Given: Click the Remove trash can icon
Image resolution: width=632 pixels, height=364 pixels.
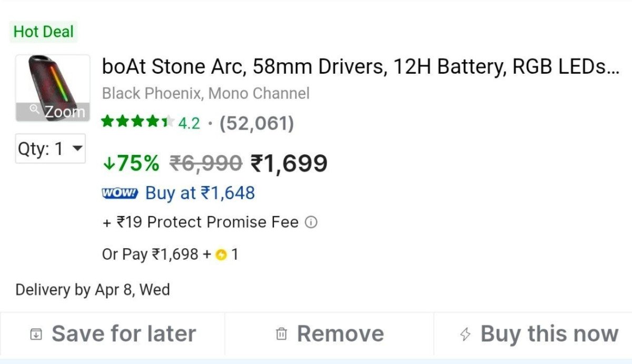Looking at the screenshot, I should pyautogui.click(x=282, y=334).
